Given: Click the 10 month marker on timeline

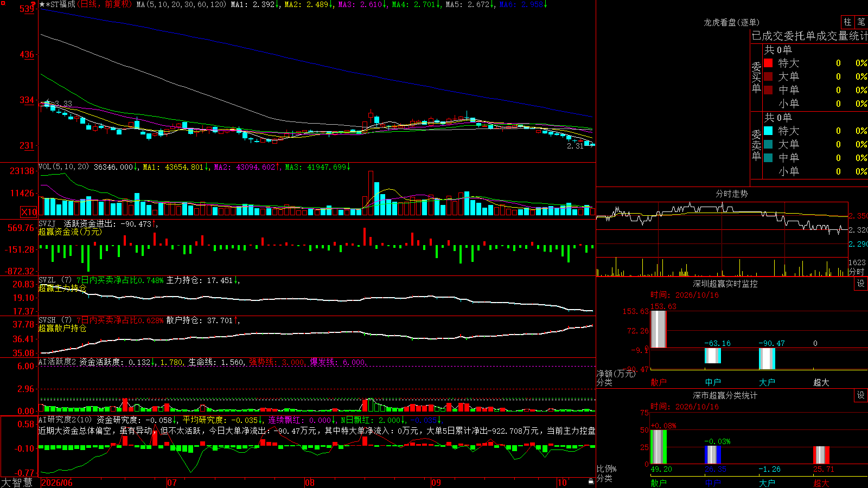Looking at the screenshot, I should tap(562, 483).
